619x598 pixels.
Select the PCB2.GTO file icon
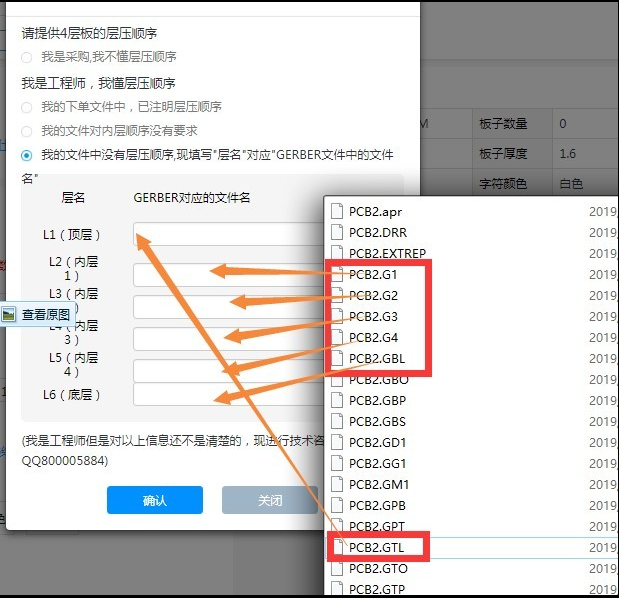tap(337, 568)
